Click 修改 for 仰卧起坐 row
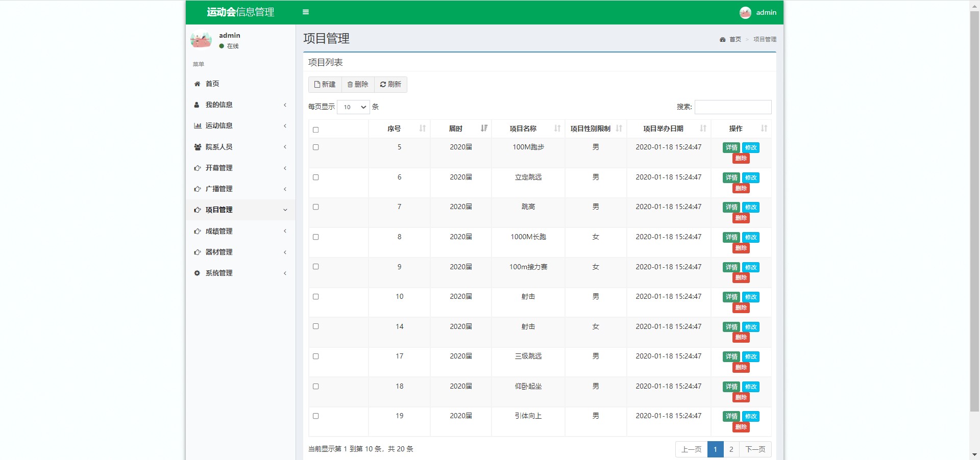 tap(751, 387)
